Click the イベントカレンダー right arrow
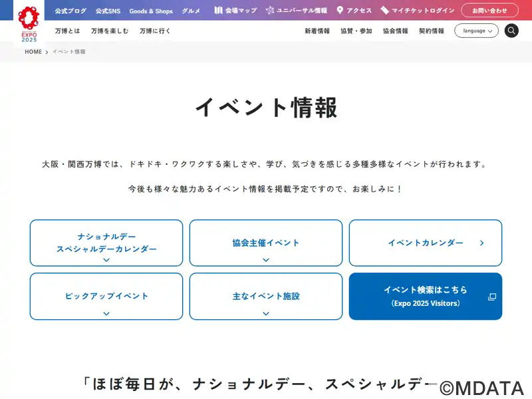532x399 pixels. coord(481,243)
